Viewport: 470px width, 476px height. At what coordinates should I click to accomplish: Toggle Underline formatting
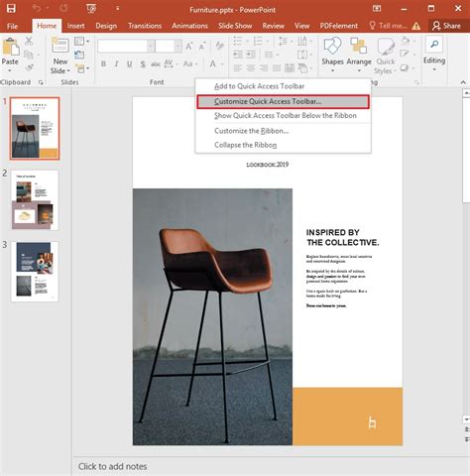[130, 63]
